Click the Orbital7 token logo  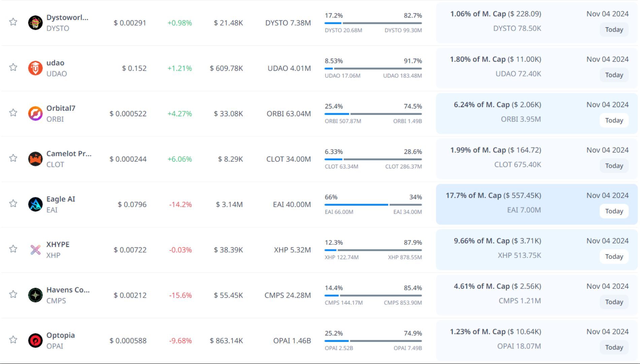tap(35, 114)
